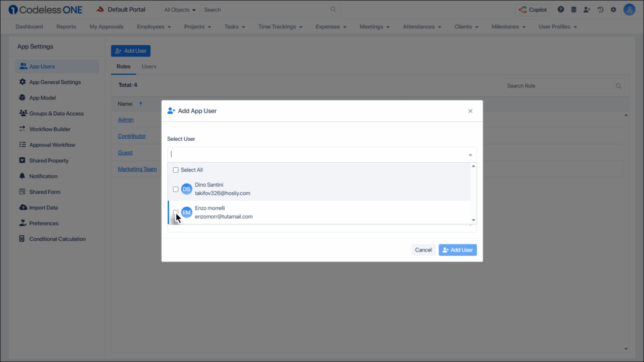
Task: Click the Codeless ONE logo
Action: pyautogui.click(x=45, y=9)
